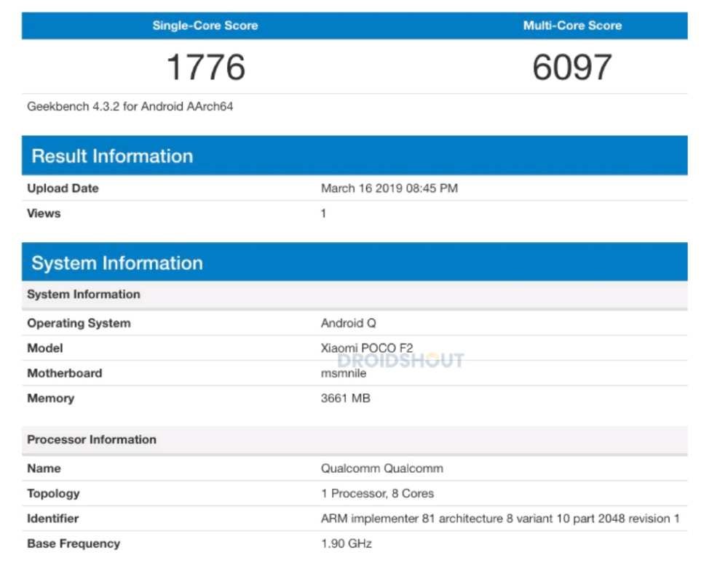
Task: Select the Xiaomi POCO F2 model value
Action: pos(367,348)
